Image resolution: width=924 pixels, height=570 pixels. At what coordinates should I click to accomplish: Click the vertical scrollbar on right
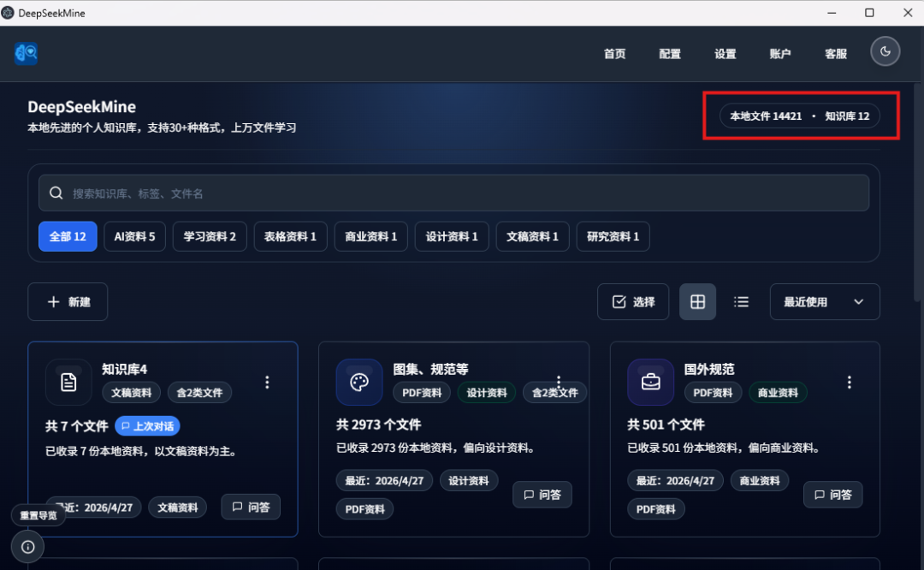[x=918, y=194]
